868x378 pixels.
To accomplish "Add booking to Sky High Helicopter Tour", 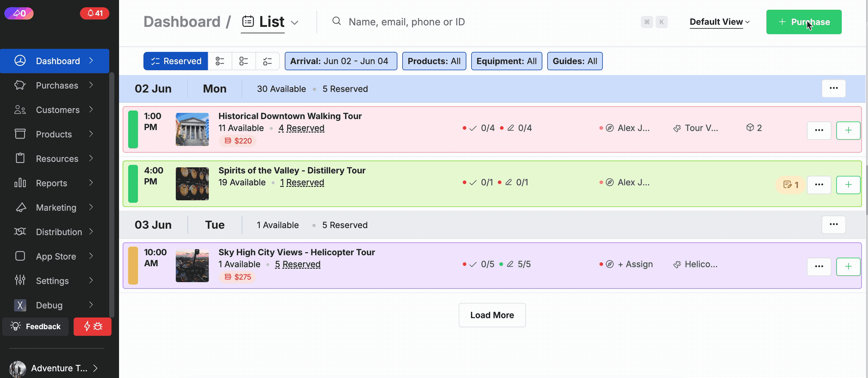I will click(x=848, y=266).
